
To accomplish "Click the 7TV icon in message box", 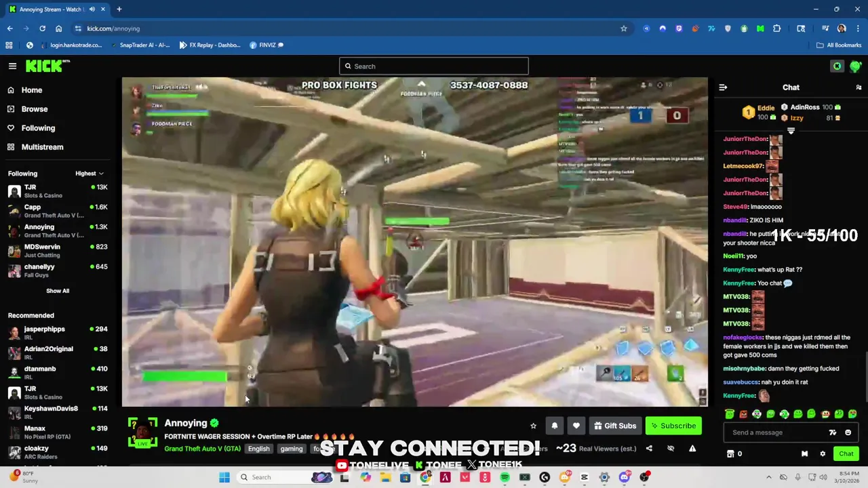I will (x=833, y=432).
